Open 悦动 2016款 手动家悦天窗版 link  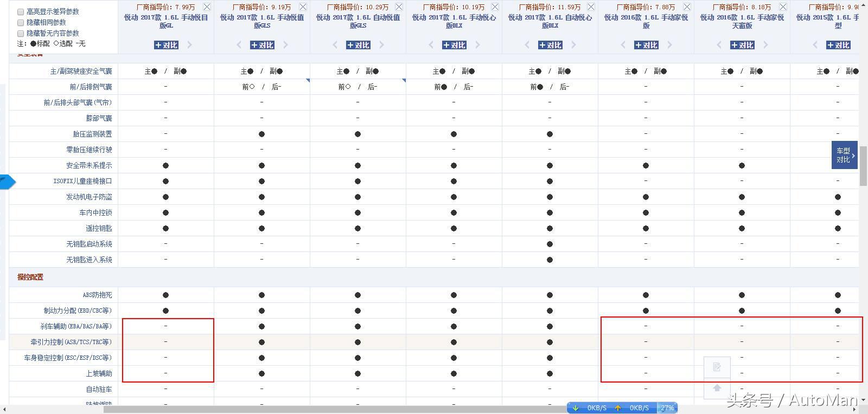[742, 21]
